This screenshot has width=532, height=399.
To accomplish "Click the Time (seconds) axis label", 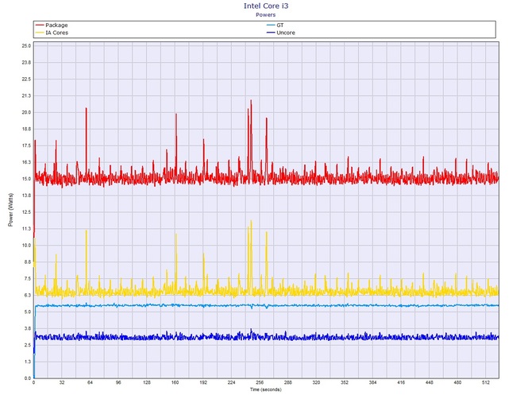I will click(266, 389).
